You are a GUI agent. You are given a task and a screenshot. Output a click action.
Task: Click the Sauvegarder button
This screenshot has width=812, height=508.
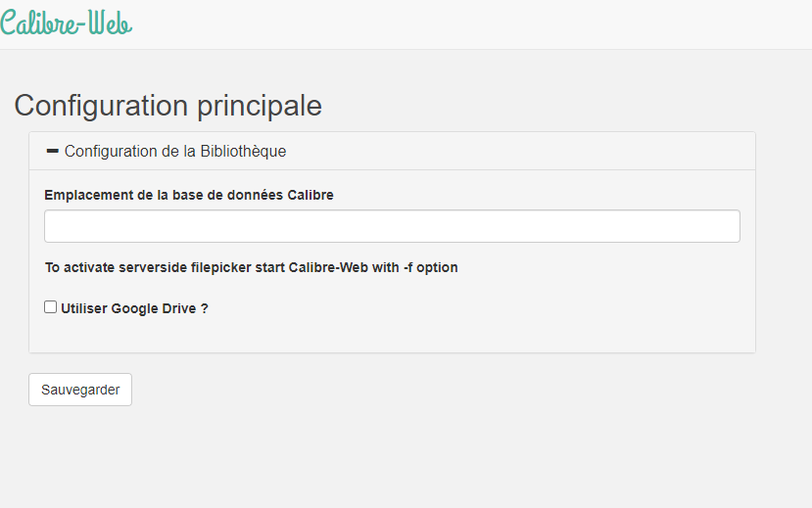tap(80, 390)
